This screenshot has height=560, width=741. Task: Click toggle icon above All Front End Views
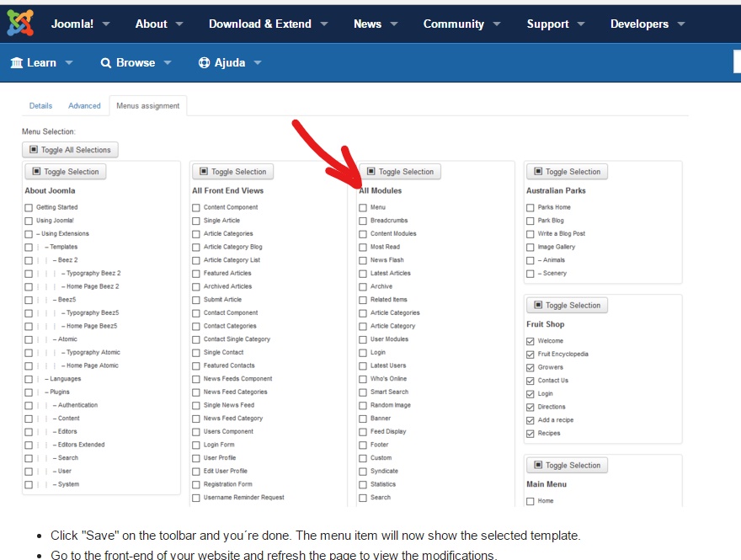(x=204, y=171)
